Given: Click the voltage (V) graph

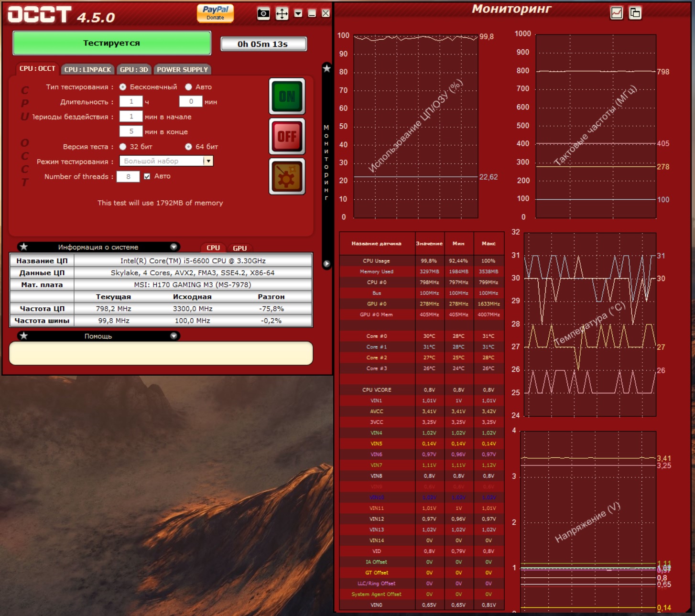Looking at the screenshot, I should (588, 521).
